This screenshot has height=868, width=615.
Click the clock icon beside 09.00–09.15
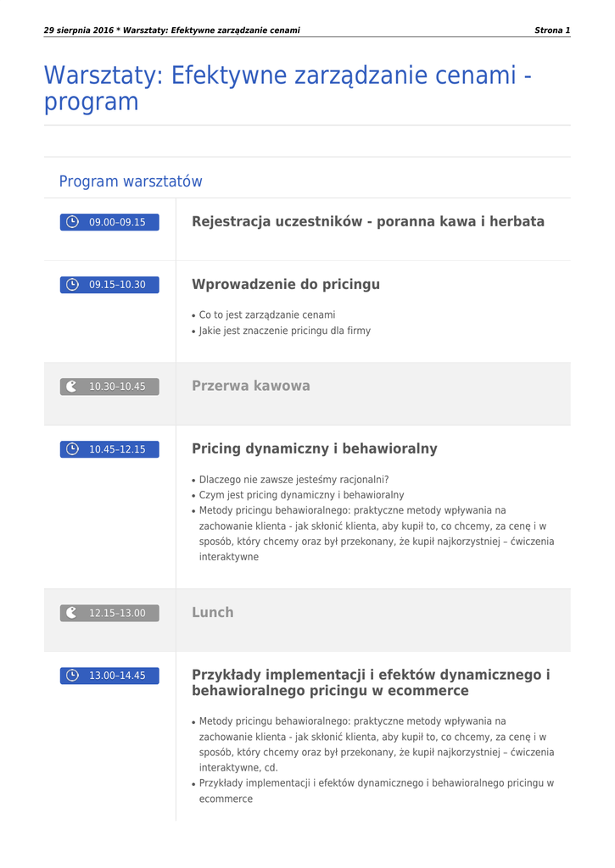point(72,222)
